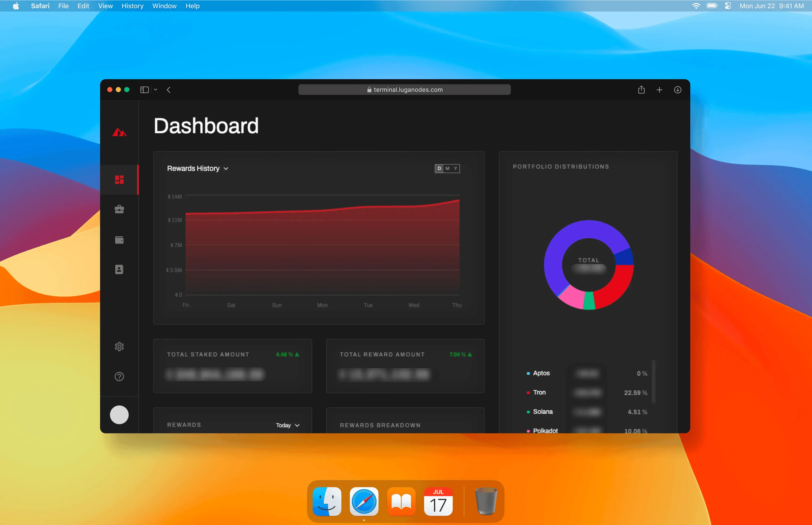Open a new tab with plus icon
The image size is (812, 525).
point(659,90)
